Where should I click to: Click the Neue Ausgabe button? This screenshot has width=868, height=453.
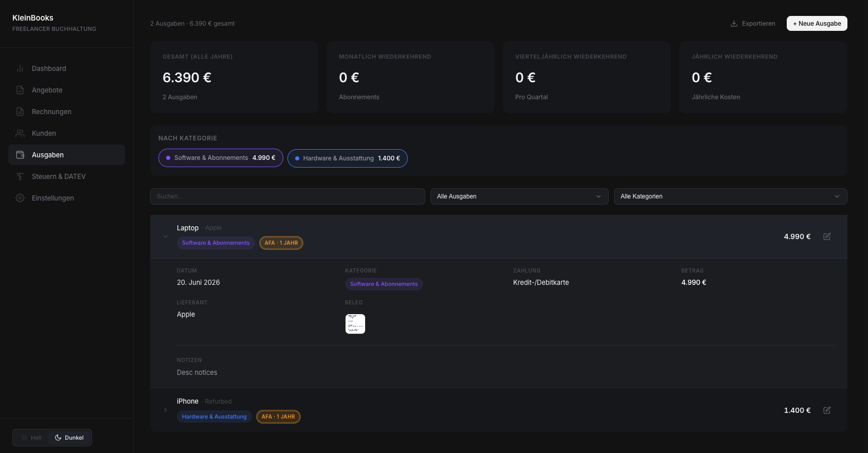(x=817, y=24)
